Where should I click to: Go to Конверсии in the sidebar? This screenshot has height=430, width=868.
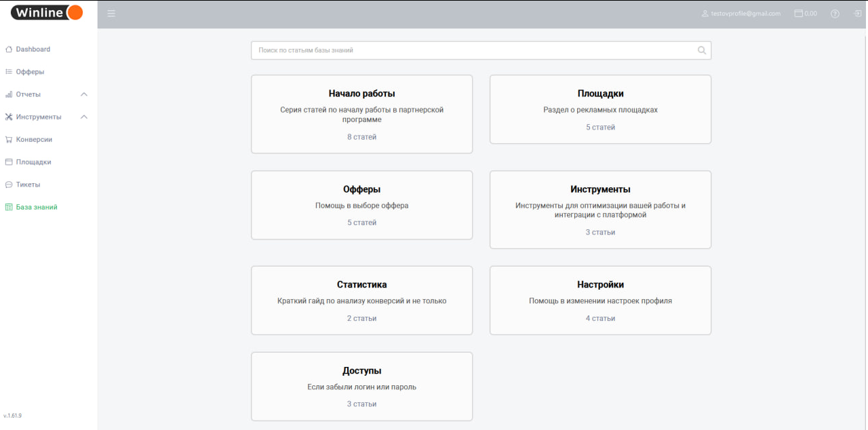(34, 140)
